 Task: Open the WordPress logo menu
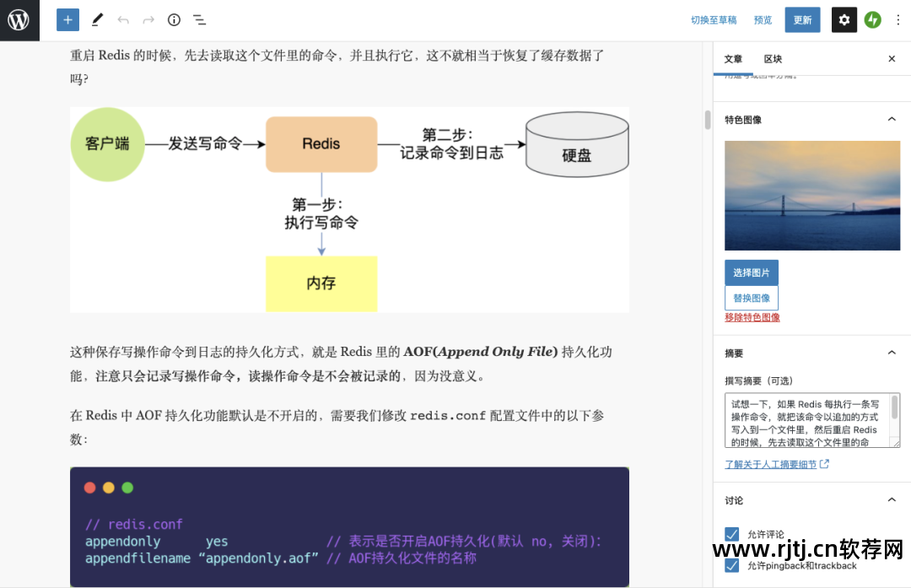(19, 20)
